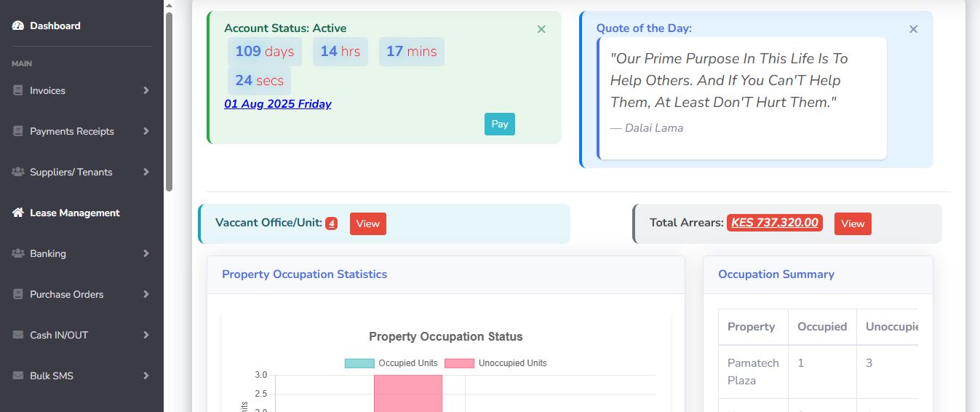This screenshot has width=980, height=412.
Task: Toggle Occupied Units legend in chart
Action: tap(391, 363)
